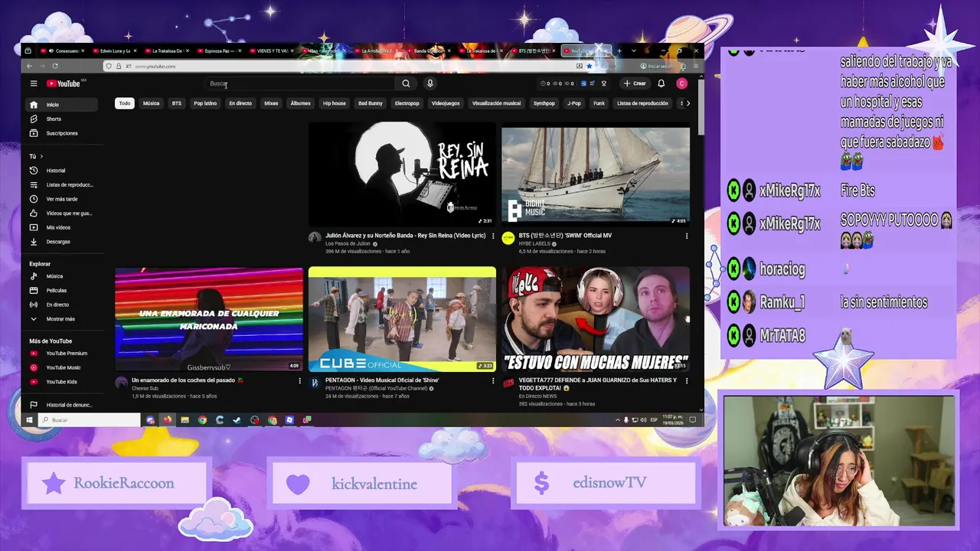The width and height of the screenshot is (980, 551).
Task: Open HYBE LABELS channel link
Action: [534, 244]
